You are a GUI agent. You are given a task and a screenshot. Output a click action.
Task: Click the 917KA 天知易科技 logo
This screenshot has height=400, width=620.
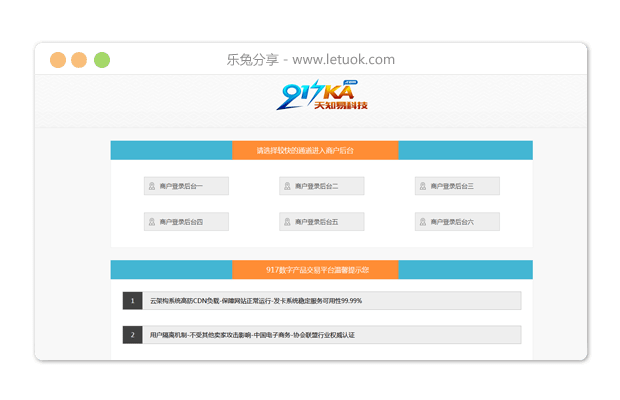[322, 96]
